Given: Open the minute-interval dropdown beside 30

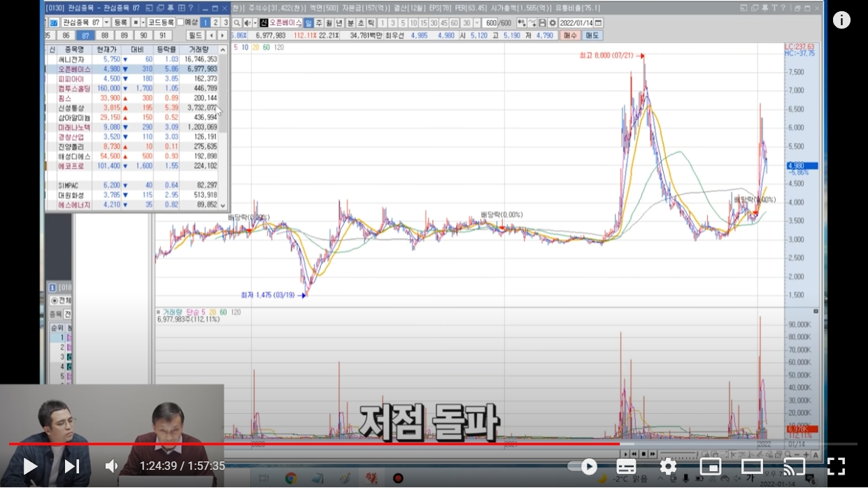Looking at the screenshot, I should (x=476, y=23).
